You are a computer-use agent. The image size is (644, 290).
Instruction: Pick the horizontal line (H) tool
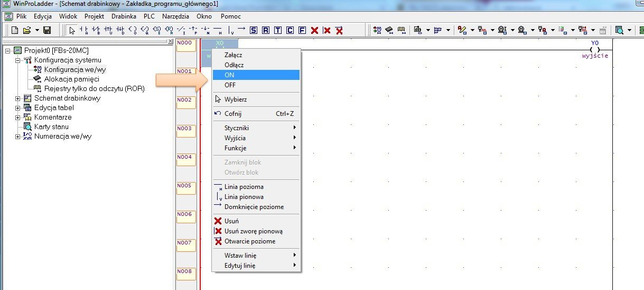[218, 30]
